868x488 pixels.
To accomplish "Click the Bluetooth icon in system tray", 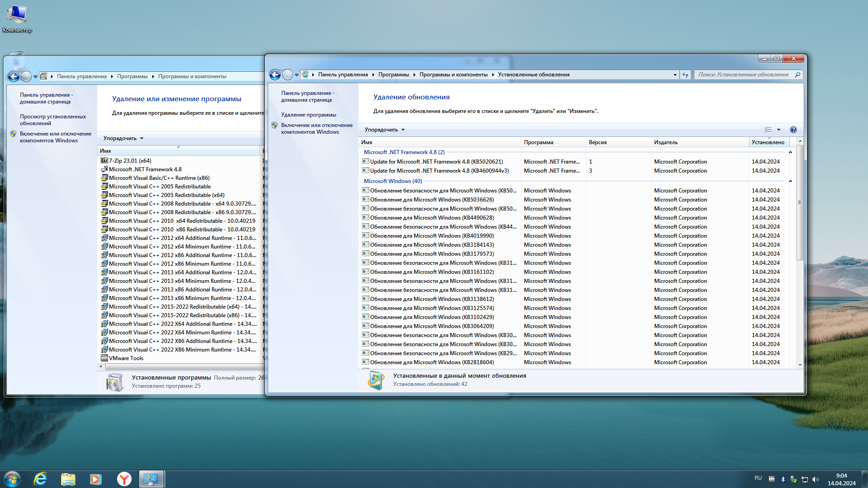I will click(783, 479).
